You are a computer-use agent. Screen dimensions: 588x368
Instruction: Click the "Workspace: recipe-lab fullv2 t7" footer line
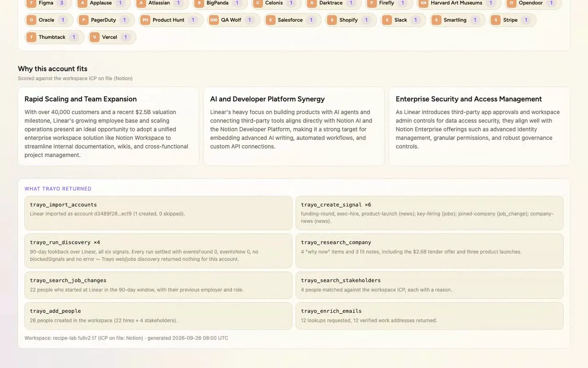coord(126,338)
